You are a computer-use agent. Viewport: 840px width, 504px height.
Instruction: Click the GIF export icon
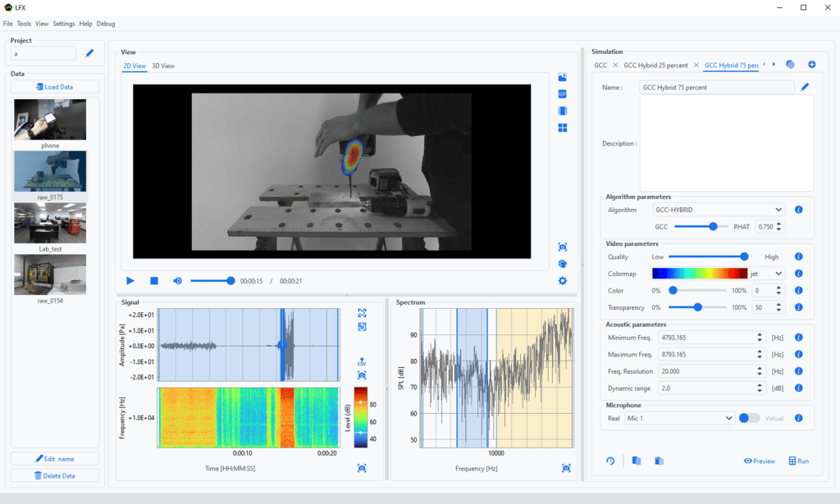coord(563,94)
